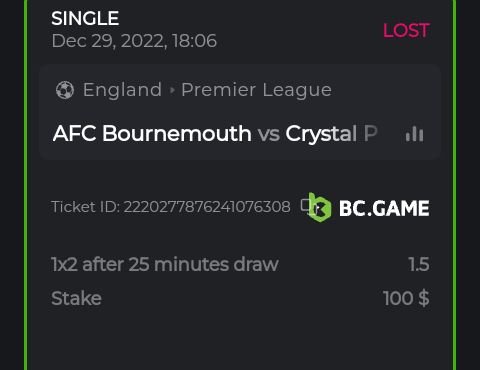Screen dimensions: 480x370
Task: Click the SINGLE bet type heading
Action: tap(85, 18)
